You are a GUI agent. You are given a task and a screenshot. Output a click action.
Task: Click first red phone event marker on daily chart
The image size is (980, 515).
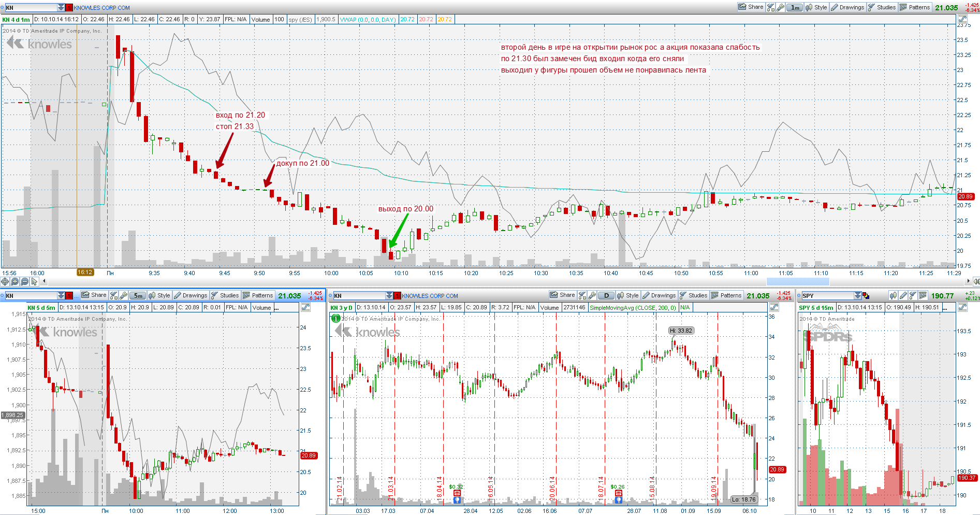(457, 493)
